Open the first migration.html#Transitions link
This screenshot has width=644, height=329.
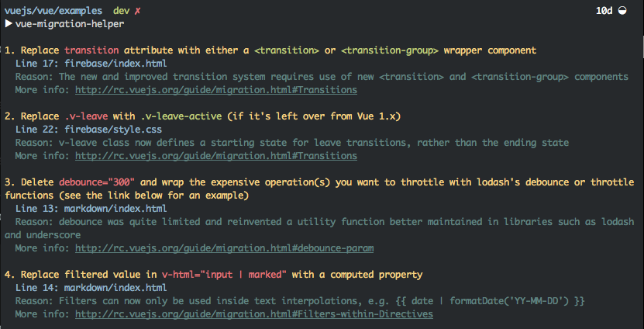[x=216, y=90]
